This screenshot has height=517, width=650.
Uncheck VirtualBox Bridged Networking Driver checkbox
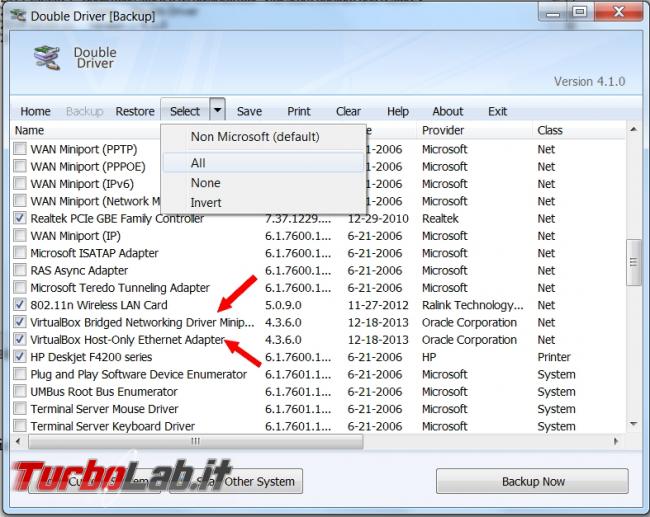(20, 322)
